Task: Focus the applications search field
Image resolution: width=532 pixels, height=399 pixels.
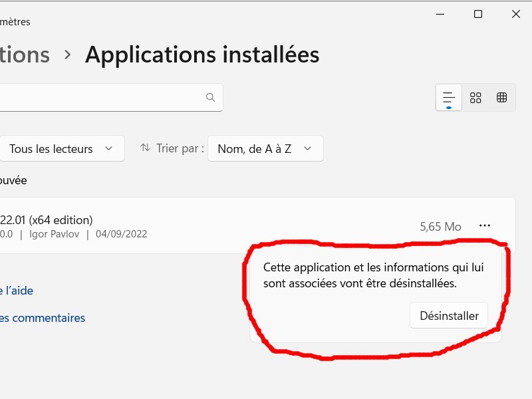Action: point(100,97)
